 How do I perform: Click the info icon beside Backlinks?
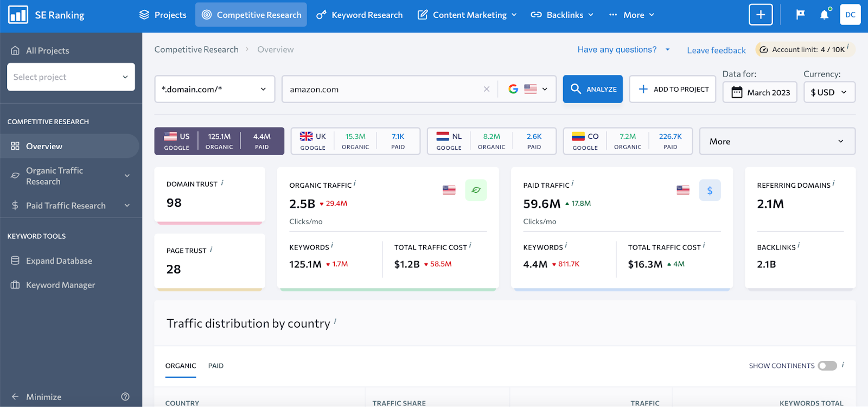[x=799, y=246]
